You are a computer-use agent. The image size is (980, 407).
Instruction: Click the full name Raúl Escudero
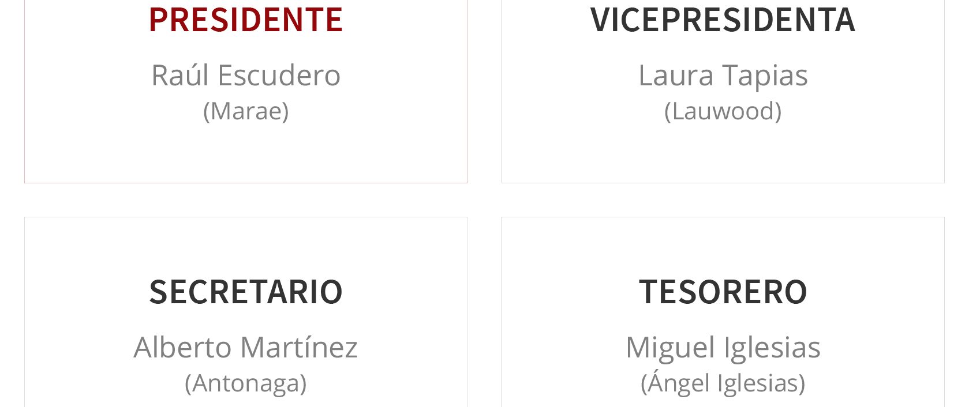[246, 76]
